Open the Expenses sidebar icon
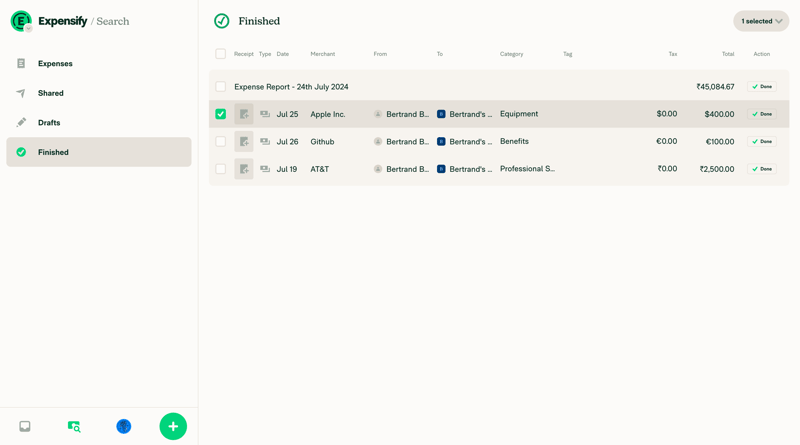This screenshot has height=445, width=800. (21, 63)
